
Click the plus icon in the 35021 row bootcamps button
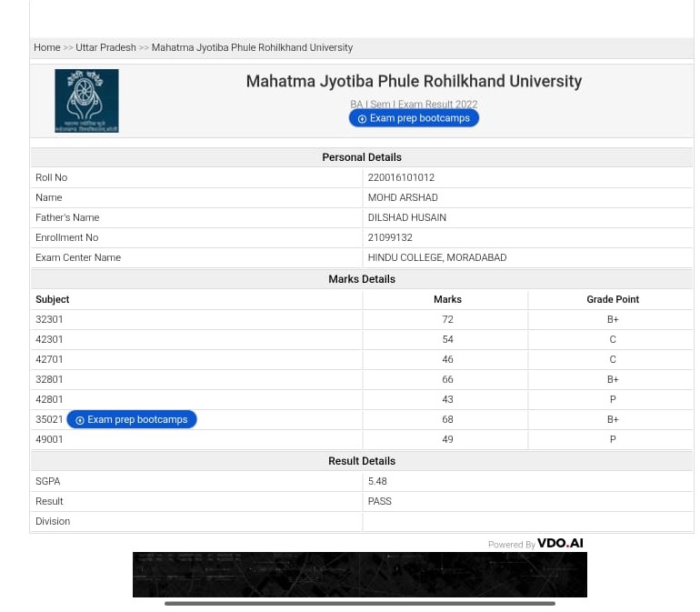[80, 420]
